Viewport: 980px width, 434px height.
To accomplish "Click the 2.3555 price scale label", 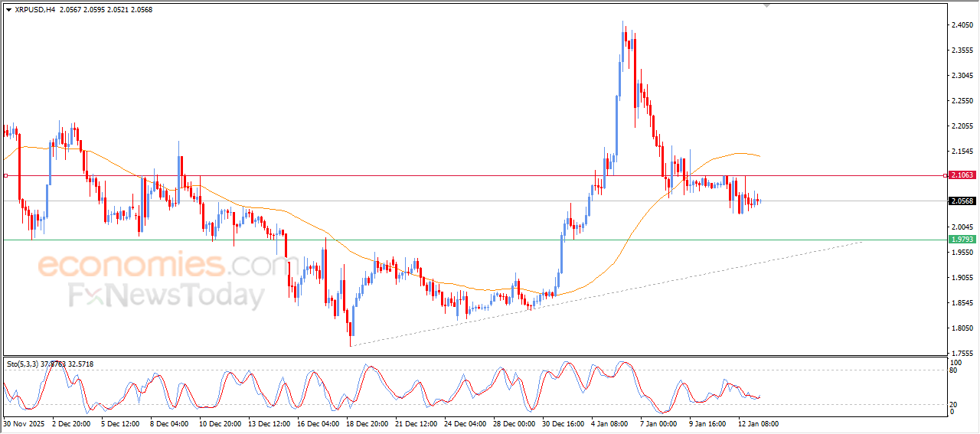I will [x=962, y=51].
